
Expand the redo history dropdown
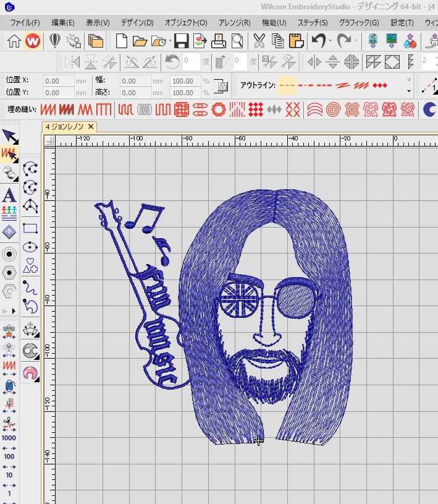coord(355,41)
